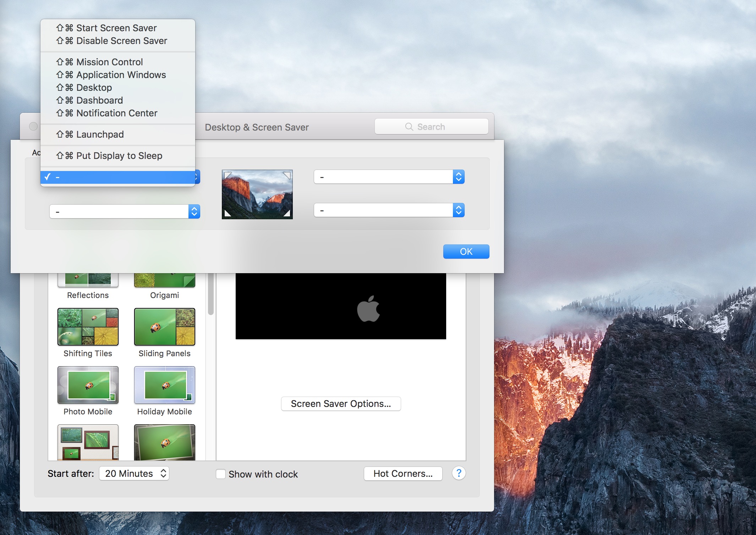Select the Origami screen saver
756x535 pixels.
click(165, 286)
